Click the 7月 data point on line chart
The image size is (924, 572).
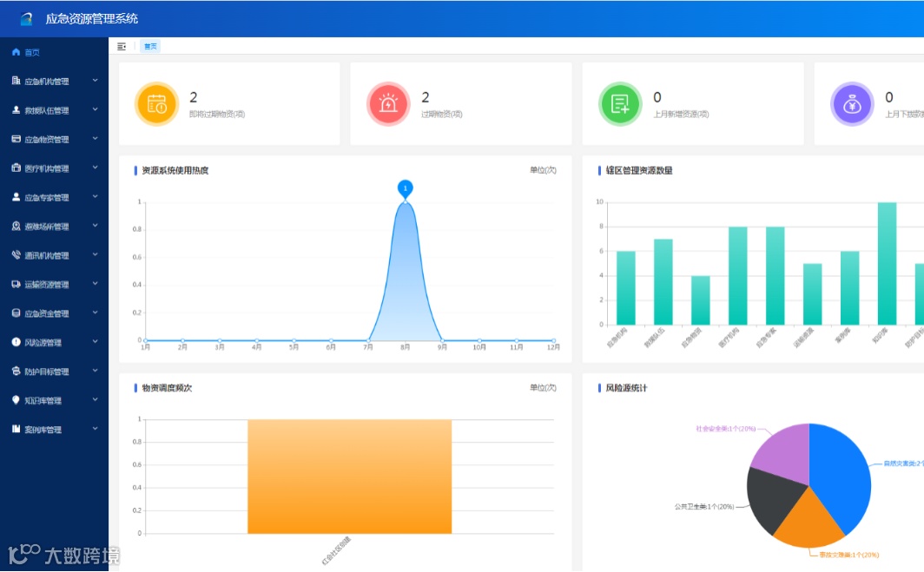pos(368,340)
